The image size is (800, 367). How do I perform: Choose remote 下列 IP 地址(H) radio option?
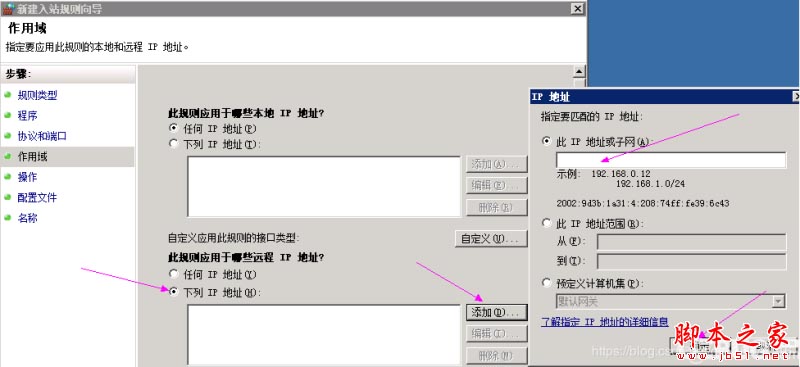173,292
